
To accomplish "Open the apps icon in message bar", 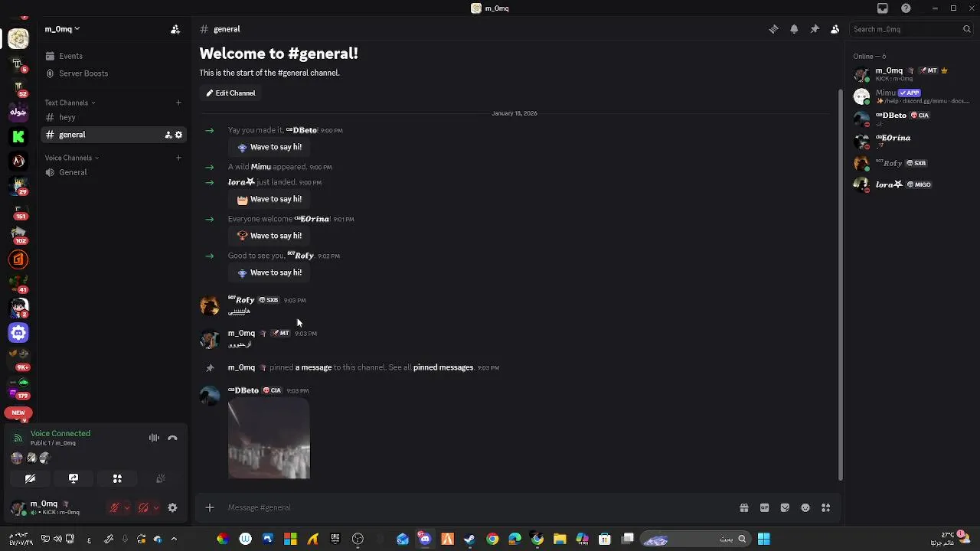I will click(826, 507).
